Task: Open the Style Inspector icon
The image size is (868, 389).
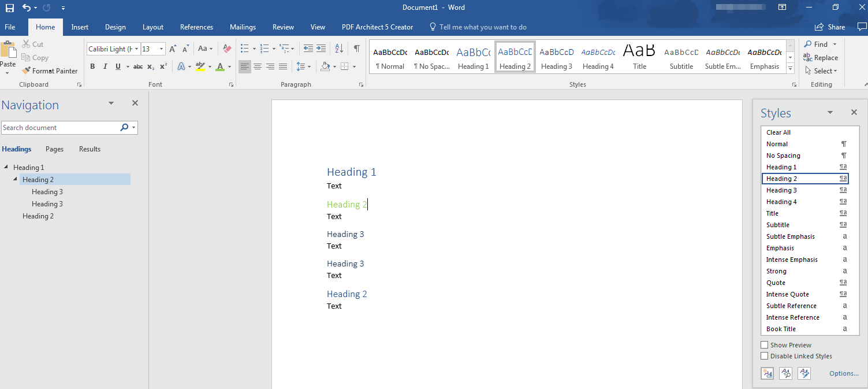Action: click(785, 373)
